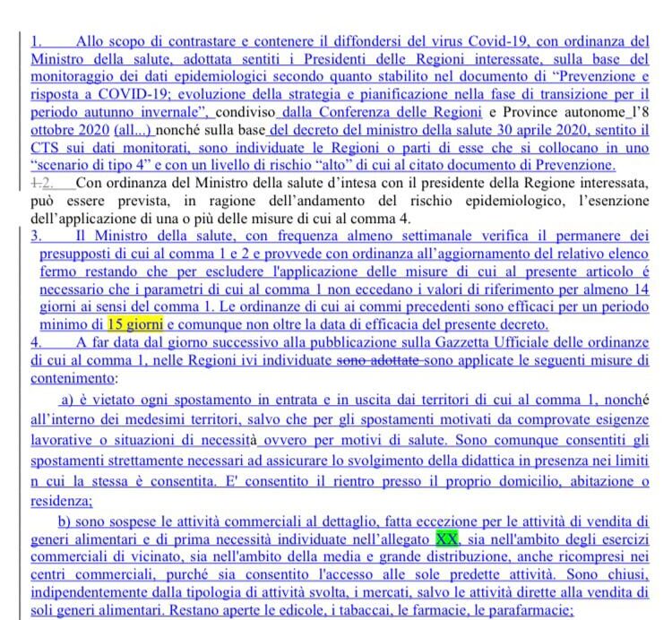The image size is (672, 620).
Task: Click the word "condiviso" in black text
Action: [x=246, y=112]
